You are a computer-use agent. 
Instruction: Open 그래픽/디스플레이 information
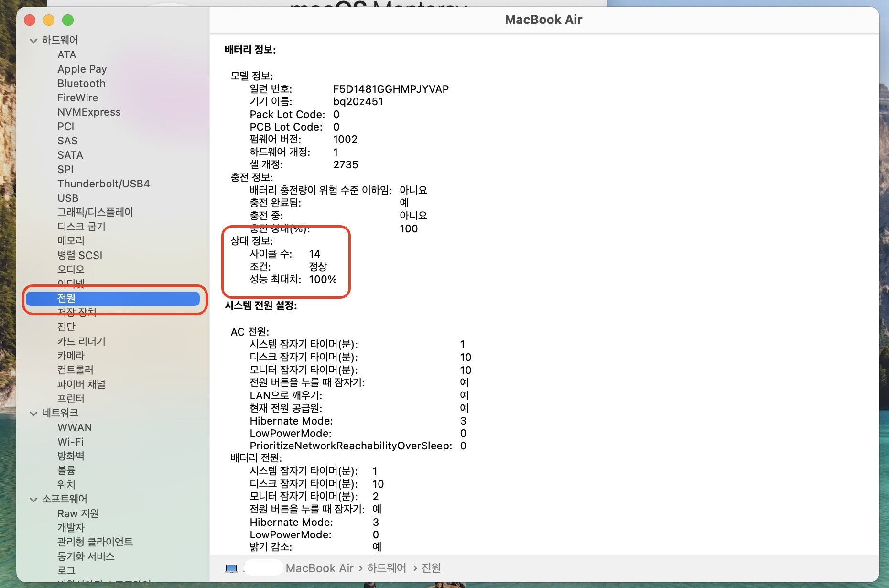(x=95, y=212)
